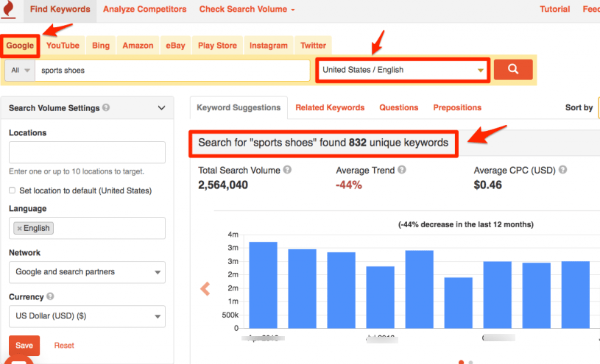Open the All filter dropdown

click(20, 71)
